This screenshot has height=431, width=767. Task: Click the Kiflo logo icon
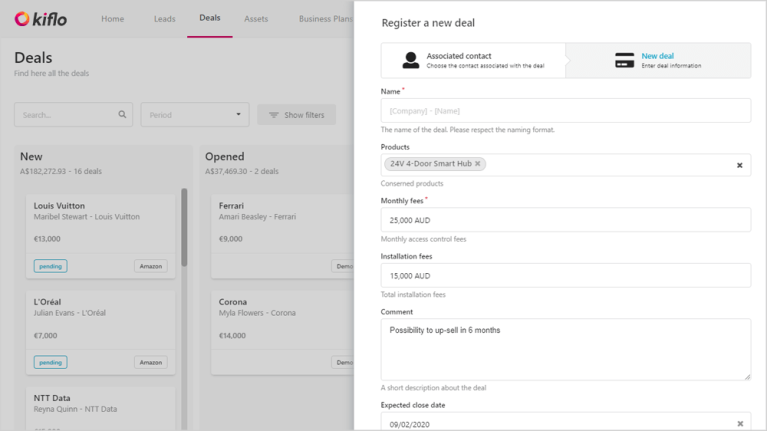pyautogui.click(x=22, y=19)
